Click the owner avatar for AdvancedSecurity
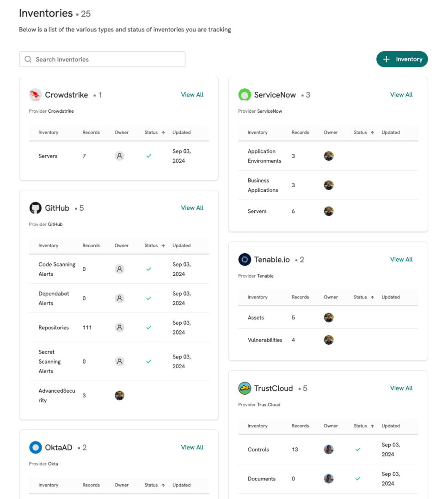 119,396
